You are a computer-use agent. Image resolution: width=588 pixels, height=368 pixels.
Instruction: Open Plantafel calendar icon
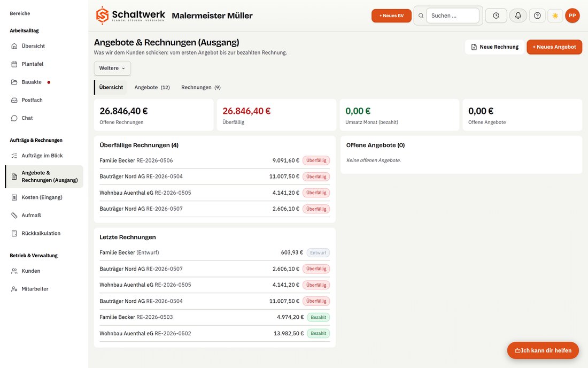[x=14, y=64]
